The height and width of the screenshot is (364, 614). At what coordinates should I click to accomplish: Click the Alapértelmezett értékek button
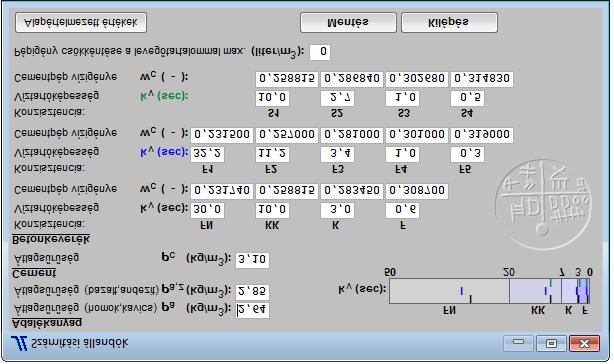[x=81, y=23]
